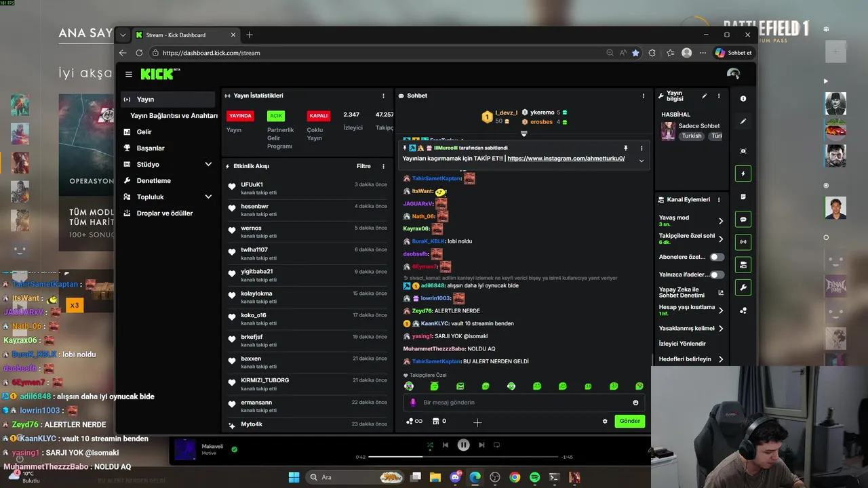Open Yayın bilgisi three-dot options
The height and width of the screenshot is (488, 868).
click(719, 96)
